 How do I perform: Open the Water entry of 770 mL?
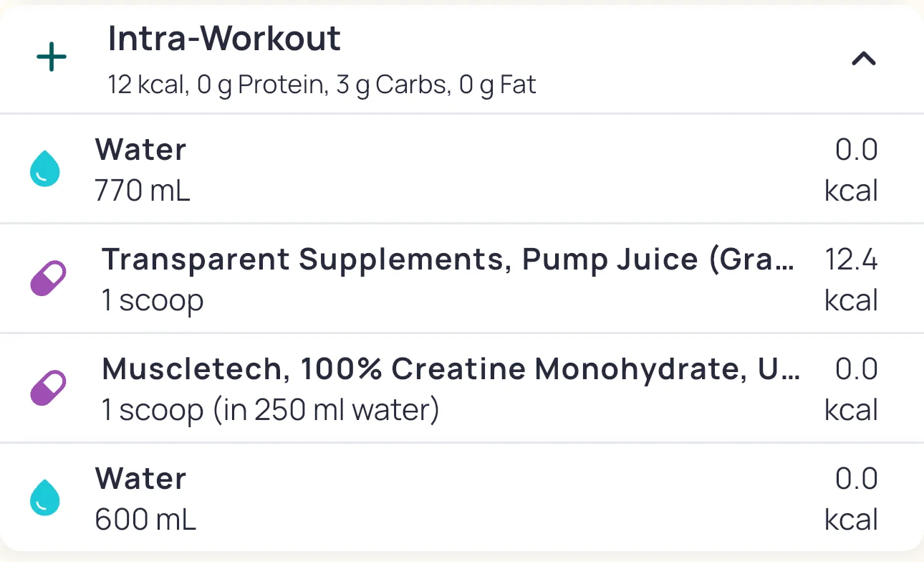(141, 149)
